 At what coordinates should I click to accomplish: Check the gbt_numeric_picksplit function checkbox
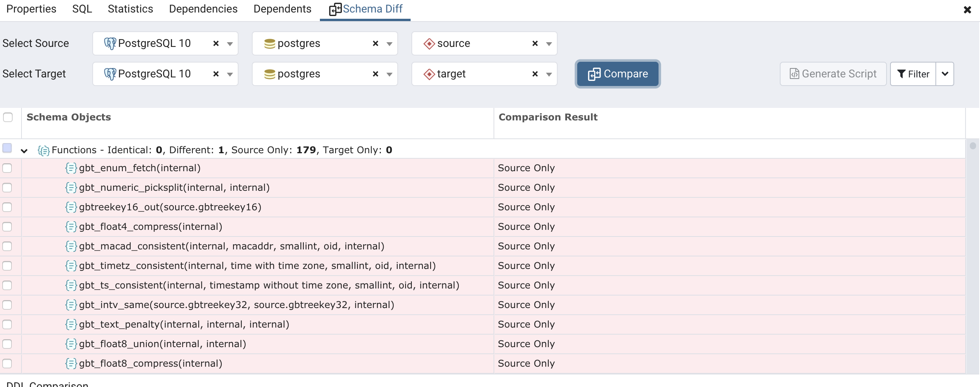[x=7, y=188]
